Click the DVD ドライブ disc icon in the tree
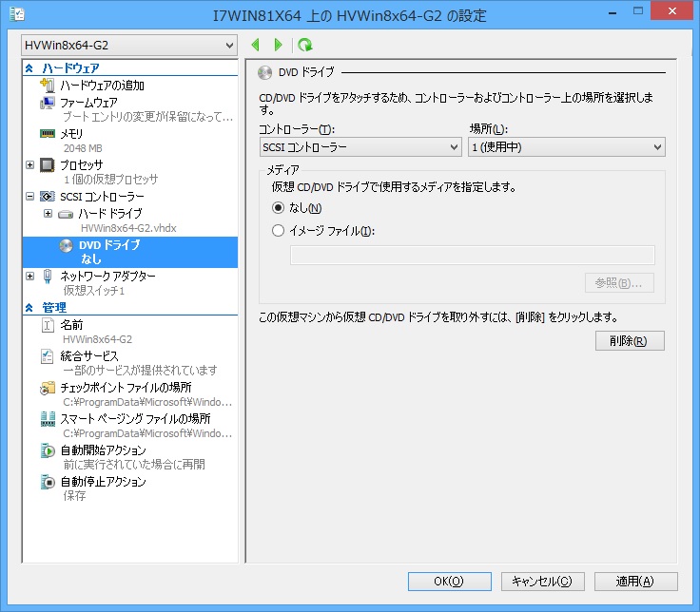Screen dimensions: 700x612 pyautogui.click(x=66, y=245)
